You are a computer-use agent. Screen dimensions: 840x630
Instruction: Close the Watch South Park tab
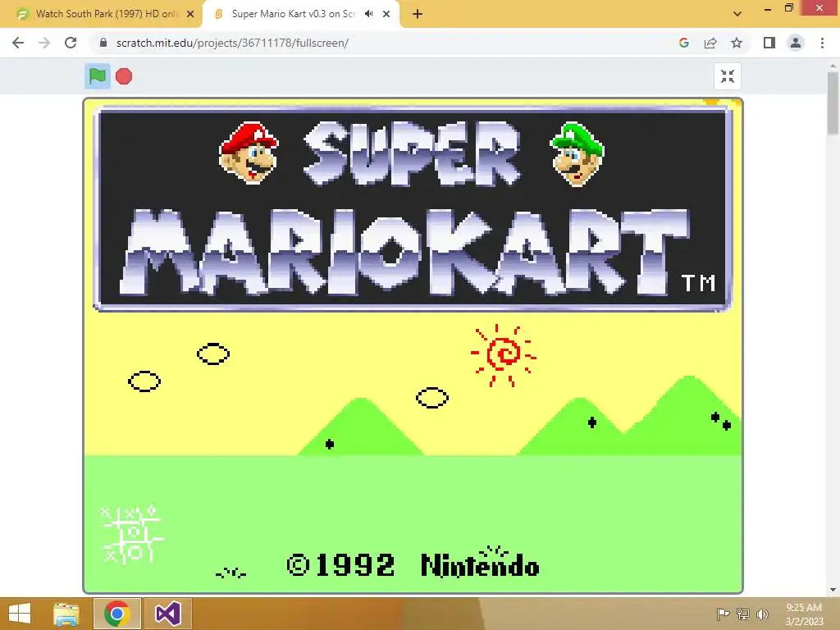point(190,14)
